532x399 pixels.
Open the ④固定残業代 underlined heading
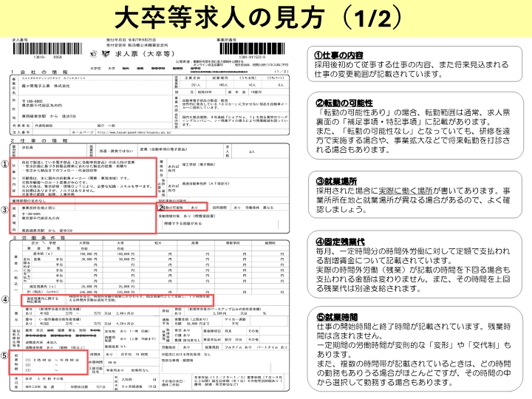(x=340, y=242)
